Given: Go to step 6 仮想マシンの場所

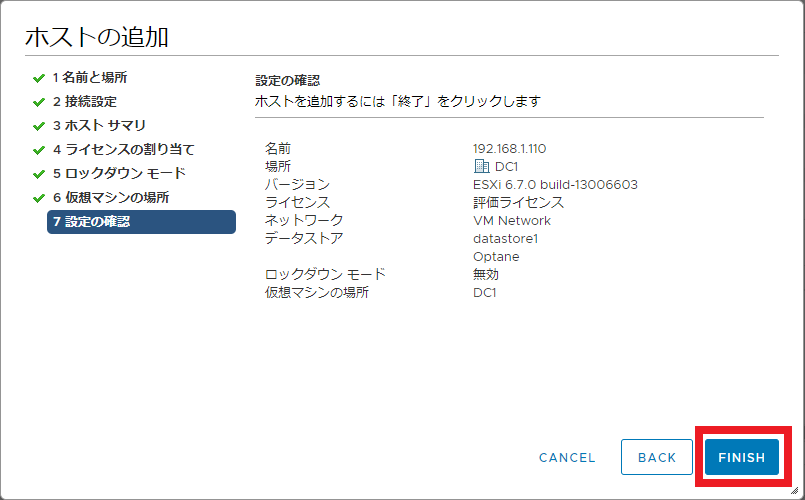Looking at the screenshot, I should 111,198.
